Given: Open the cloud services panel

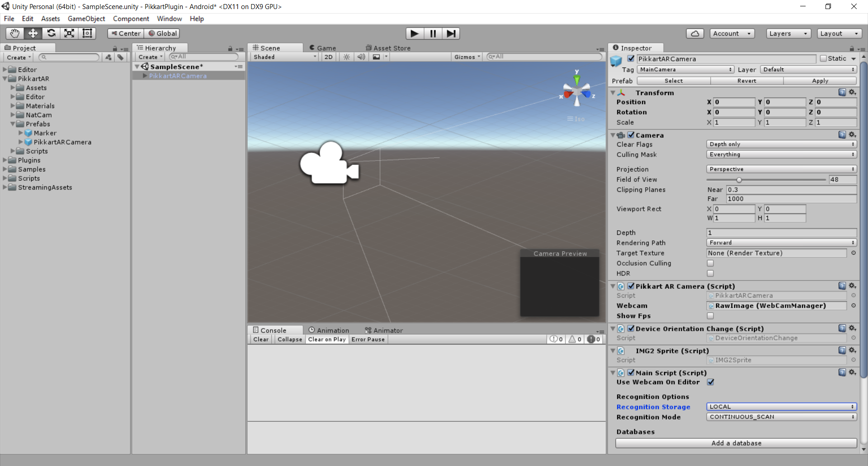Looking at the screenshot, I should [695, 33].
